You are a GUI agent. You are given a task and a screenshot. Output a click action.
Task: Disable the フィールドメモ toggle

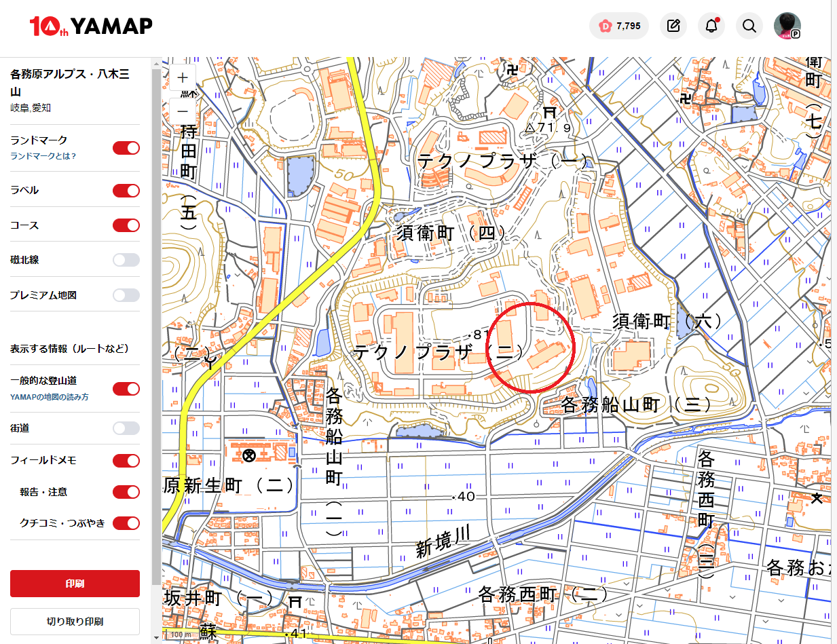coord(126,461)
